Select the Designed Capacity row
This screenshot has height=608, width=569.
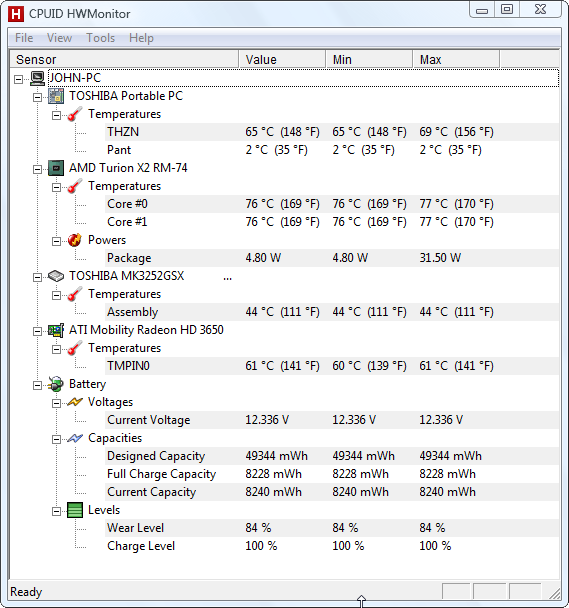tap(332, 456)
